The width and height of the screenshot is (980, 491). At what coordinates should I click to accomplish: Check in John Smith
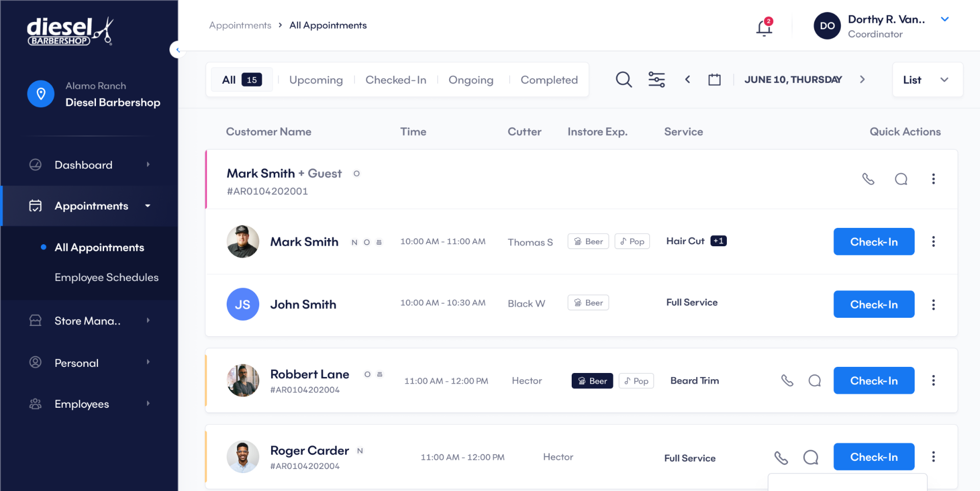pyautogui.click(x=874, y=305)
